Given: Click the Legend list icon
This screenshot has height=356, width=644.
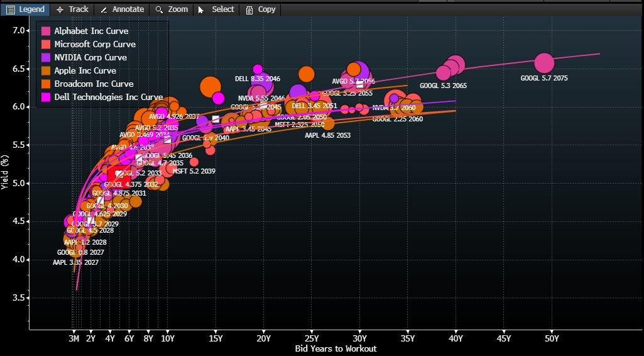Looking at the screenshot, I should (x=10, y=9).
